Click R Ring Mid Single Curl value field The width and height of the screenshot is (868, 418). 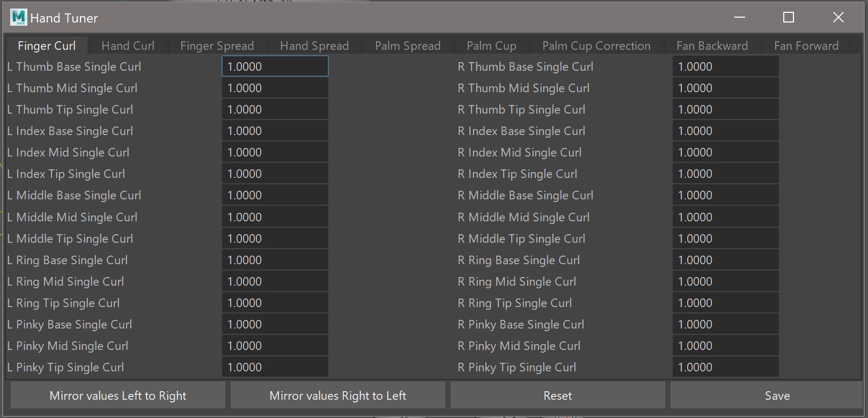click(726, 281)
